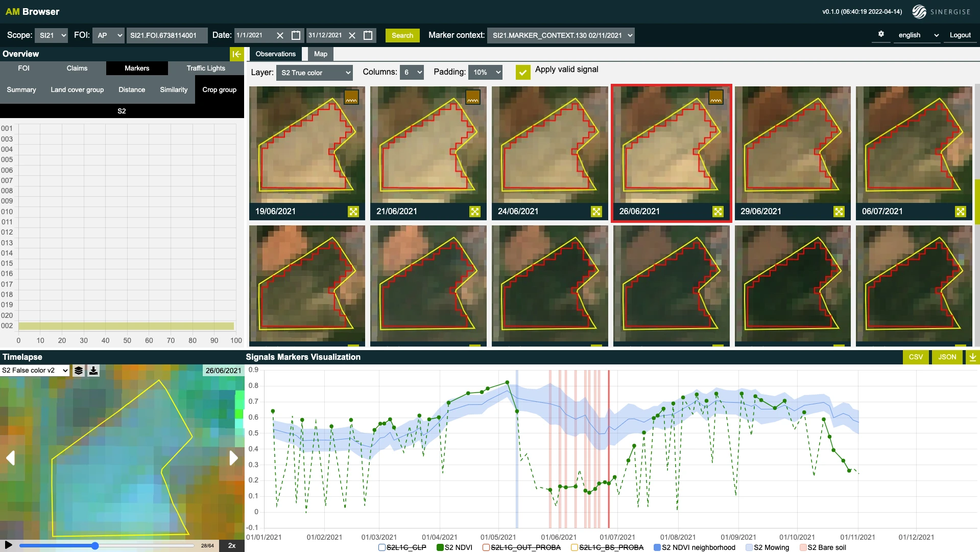The height and width of the screenshot is (552, 980).
Task: Download the timelapse using download icon
Action: pyautogui.click(x=93, y=371)
